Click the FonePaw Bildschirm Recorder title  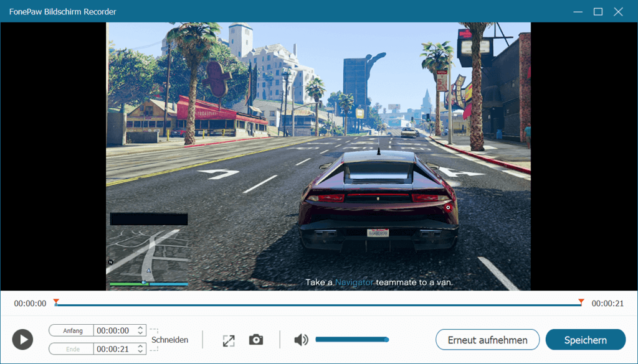tap(63, 12)
